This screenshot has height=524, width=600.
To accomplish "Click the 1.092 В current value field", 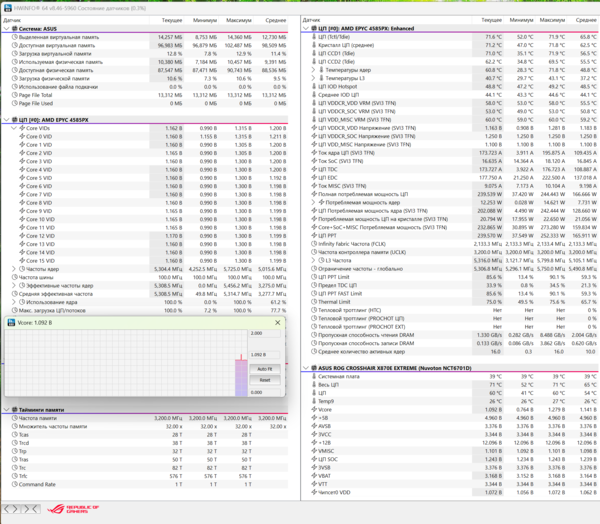I will (x=265, y=355).
